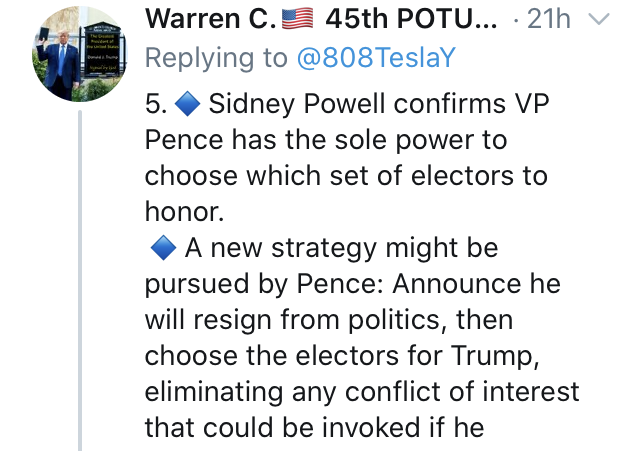Tap the truncated '45th POTU...' name text
The height and width of the screenshot is (451, 640).
click(x=411, y=19)
